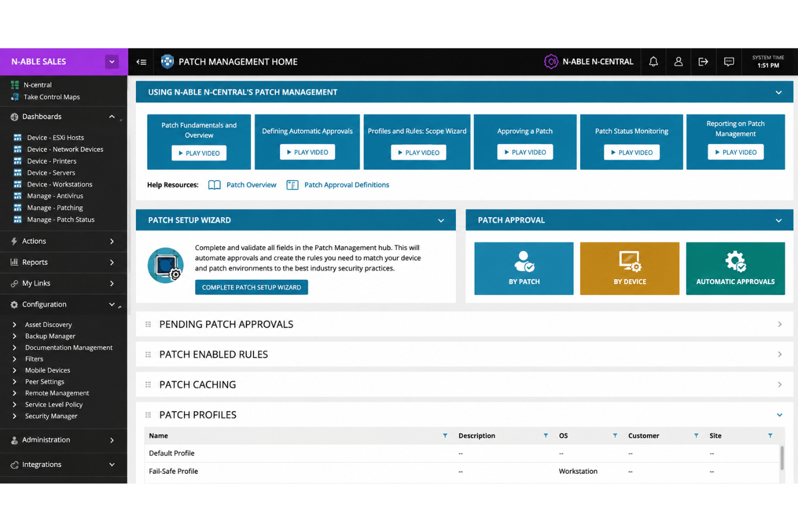Play the Patch Status Monitoring video

[631, 153]
